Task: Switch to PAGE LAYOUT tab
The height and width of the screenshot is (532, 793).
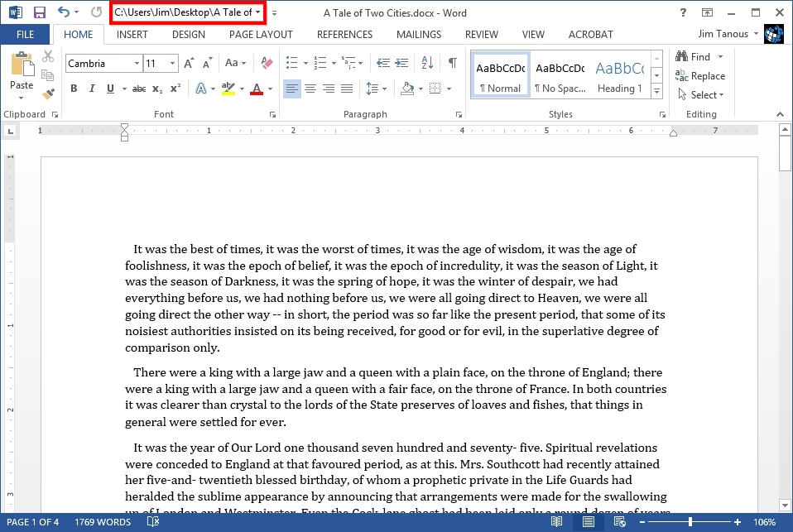Action: [261, 35]
